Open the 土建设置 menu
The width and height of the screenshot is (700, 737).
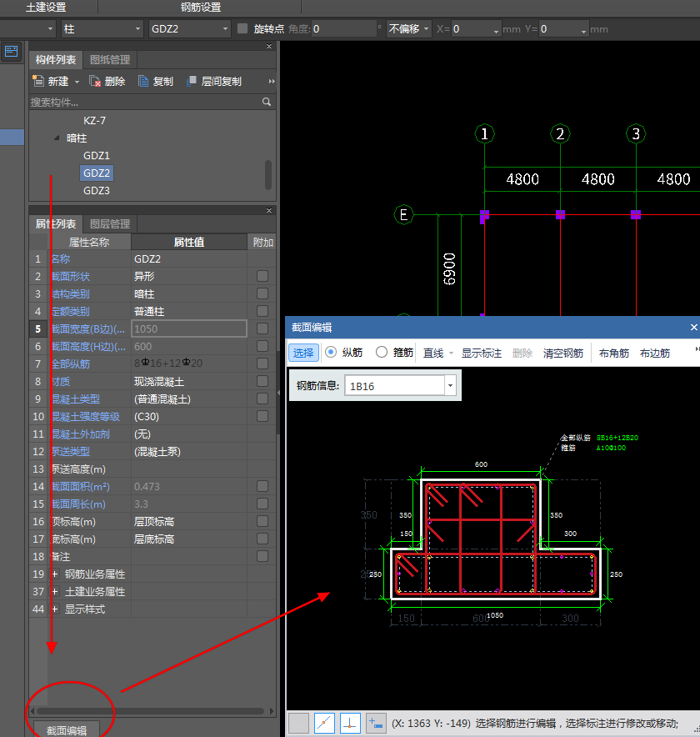tap(46, 7)
